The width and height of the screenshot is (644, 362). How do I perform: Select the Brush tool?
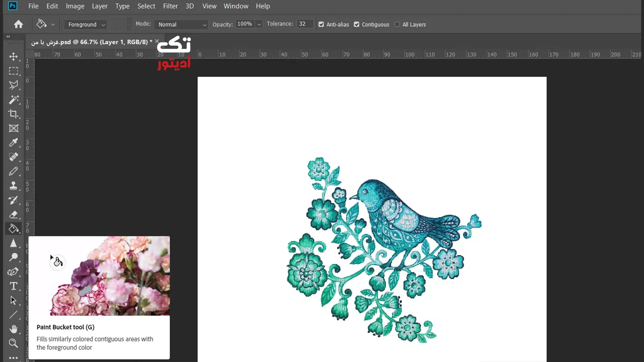coord(13,171)
